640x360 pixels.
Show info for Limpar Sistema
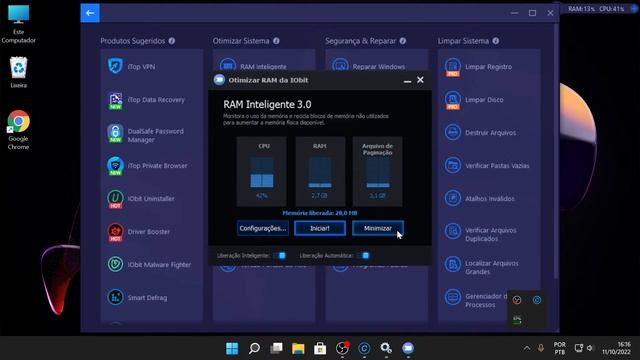tap(496, 41)
